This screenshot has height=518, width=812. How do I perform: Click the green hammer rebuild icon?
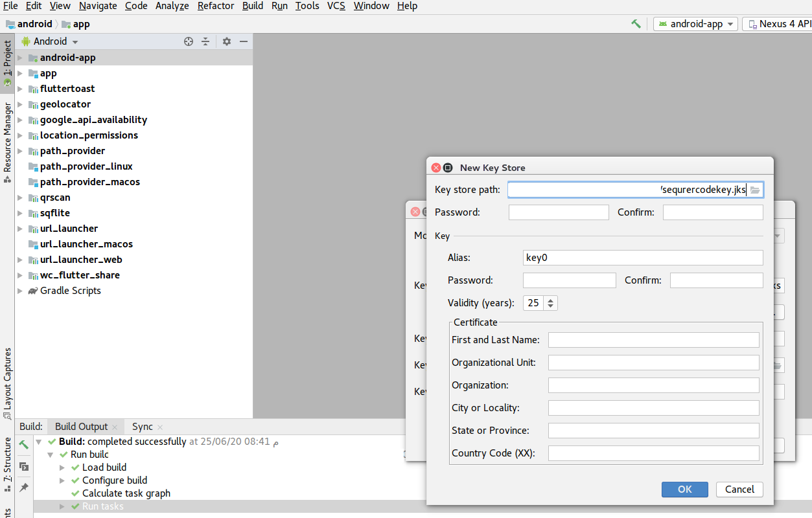pyautogui.click(x=636, y=23)
